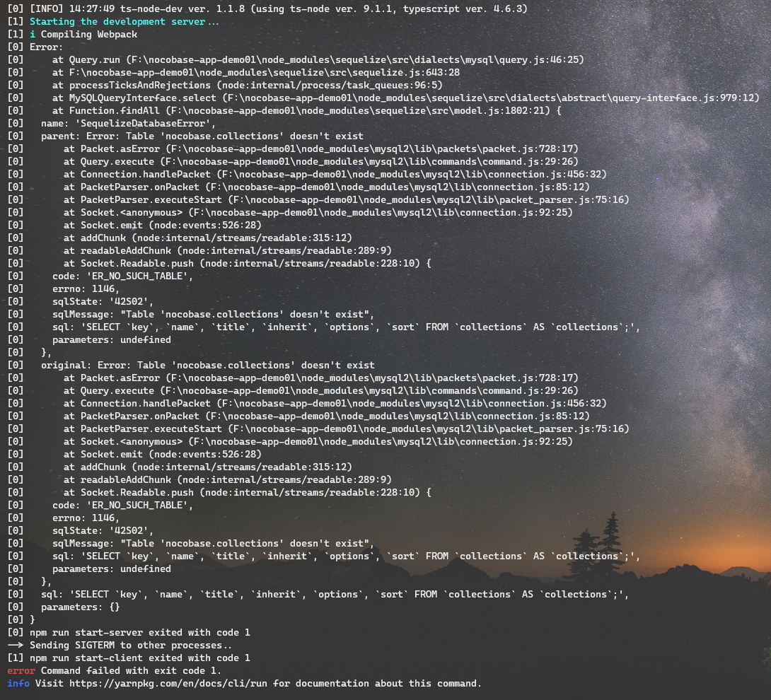The width and height of the screenshot is (771, 700).
Task: Click 'npm run start-server exited with code 1'
Action: 139,633
